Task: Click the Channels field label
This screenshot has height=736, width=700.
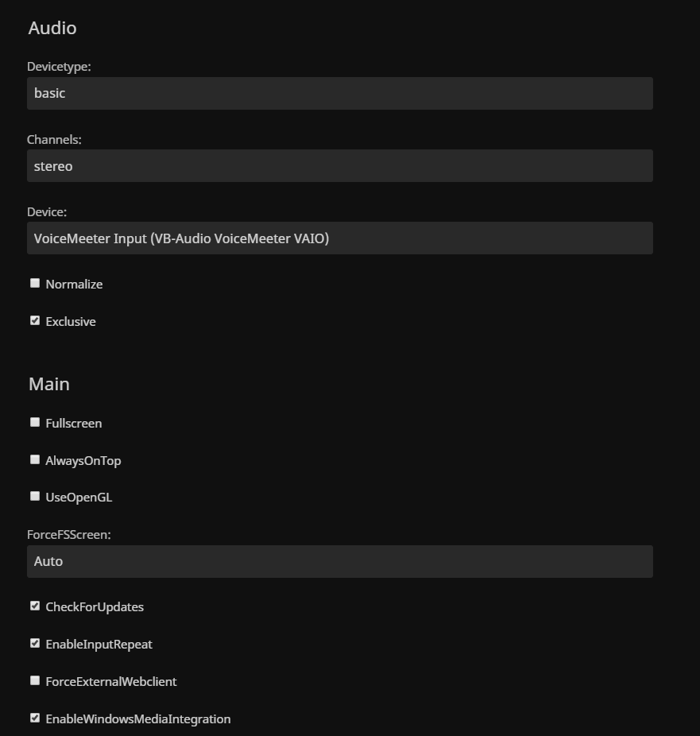Action: (54, 140)
